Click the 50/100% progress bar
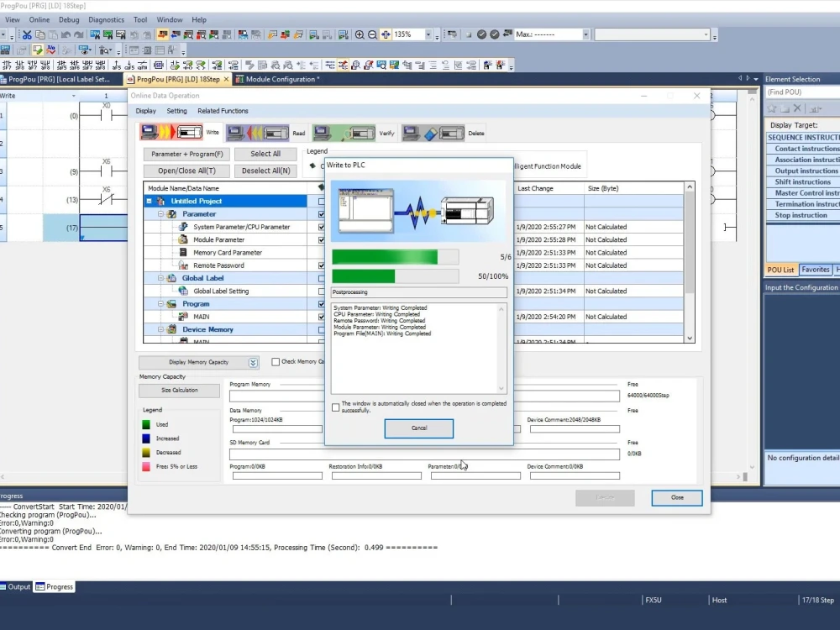This screenshot has height=630, width=840. pyautogui.click(x=396, y=276)
